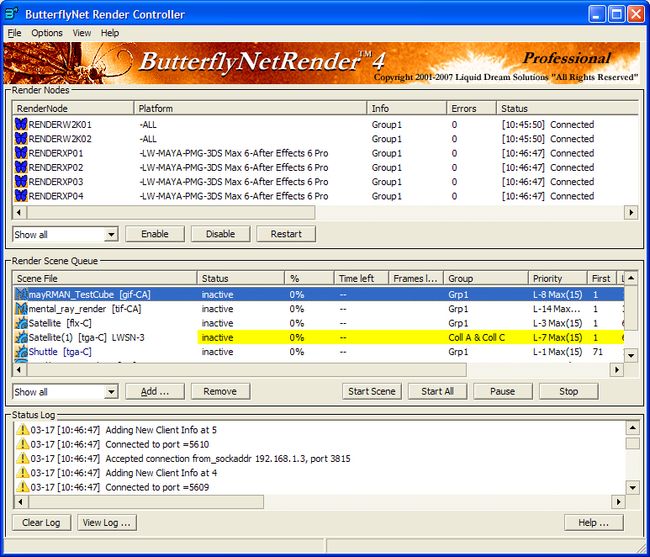
Task: Click warning icon of 'Adding New Client Info at 4'
Action: pyautogui.click(x=23, y=473)
